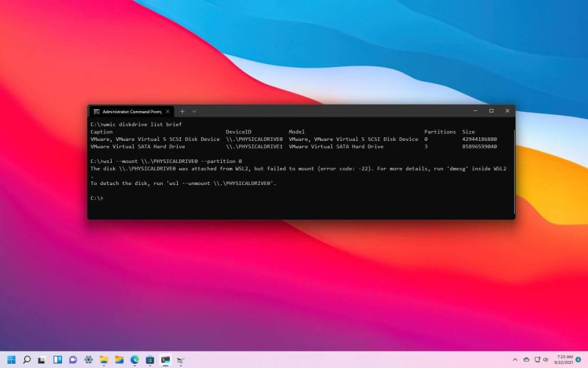Image resolution: width=588 pixels, height=368 pixels.
Task: Click the Command Prompt tab icon
Action: tap(97, 112)
